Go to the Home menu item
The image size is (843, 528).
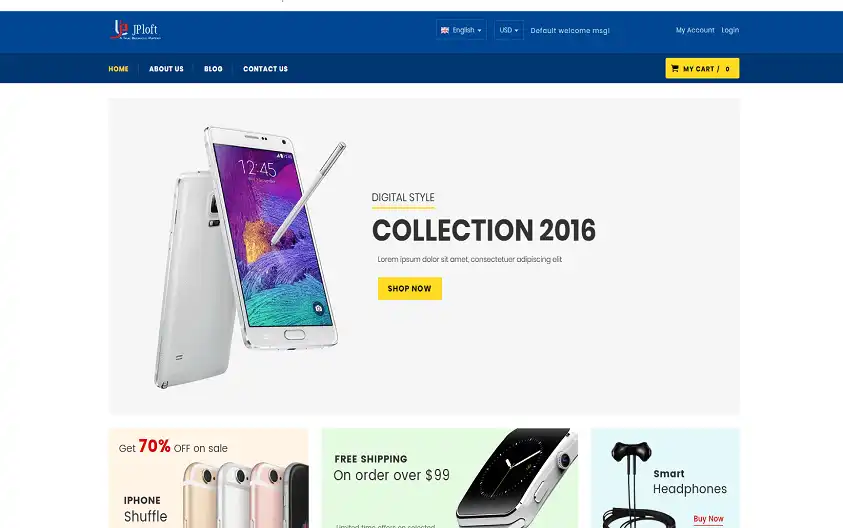pos(118,69)
